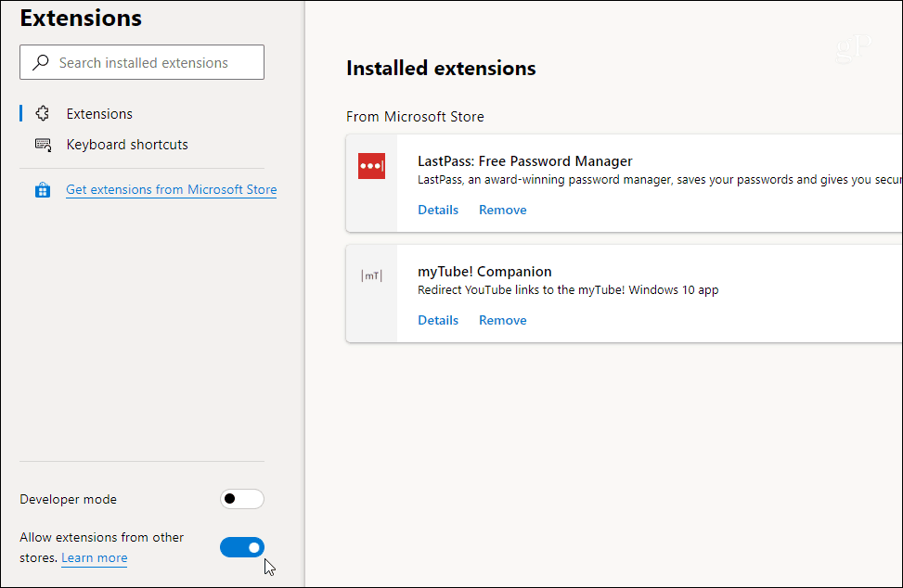The height and width of the screenshot is (588, 903).
Task: Remove the myTube! Companion extension
Action: 502,321
